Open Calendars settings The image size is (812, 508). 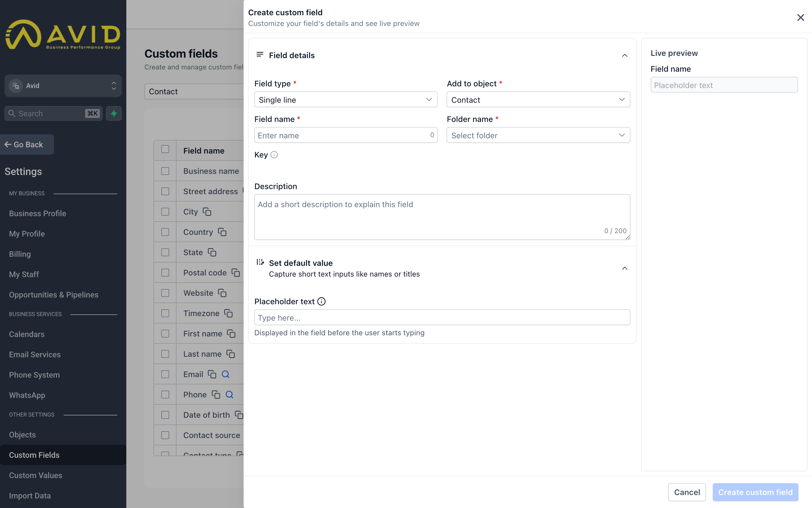pyautogui.click(x=27, y=334)
